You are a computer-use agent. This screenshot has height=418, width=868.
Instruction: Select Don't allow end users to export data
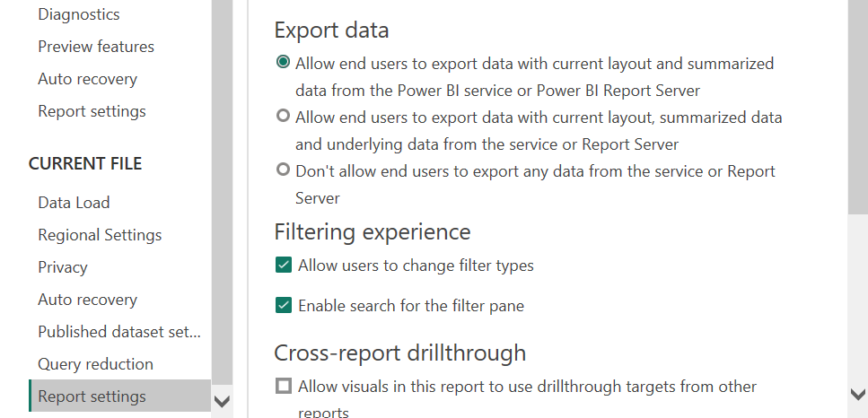tap(283, 170)
